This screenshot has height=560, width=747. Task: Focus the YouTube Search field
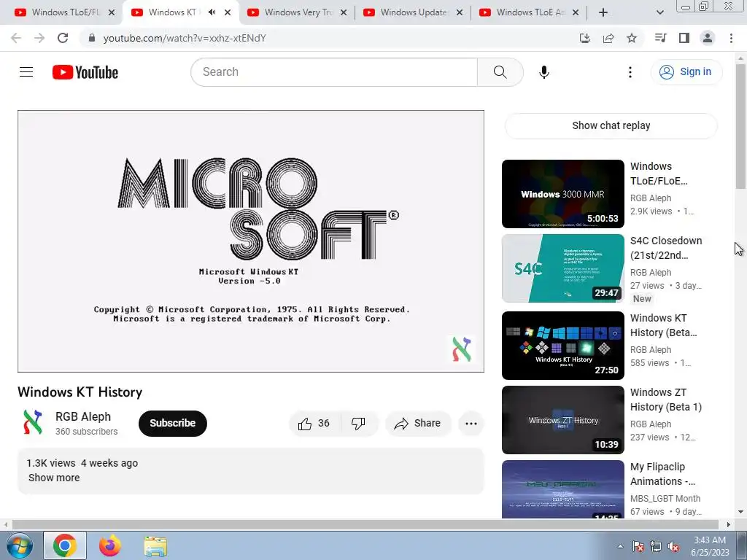(x=334, y=72)
